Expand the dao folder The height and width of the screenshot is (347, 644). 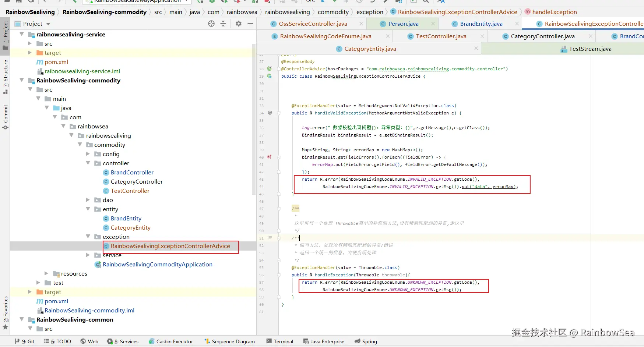pyautogui.click(x=88, y=200)
